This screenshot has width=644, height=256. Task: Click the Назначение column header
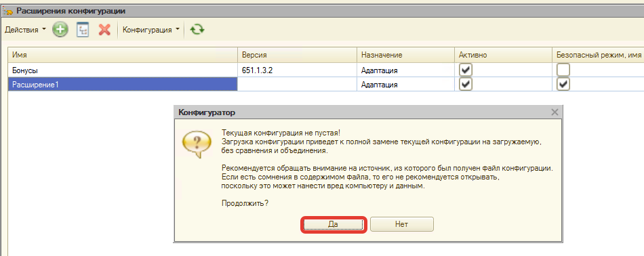[x=406, y=55]
